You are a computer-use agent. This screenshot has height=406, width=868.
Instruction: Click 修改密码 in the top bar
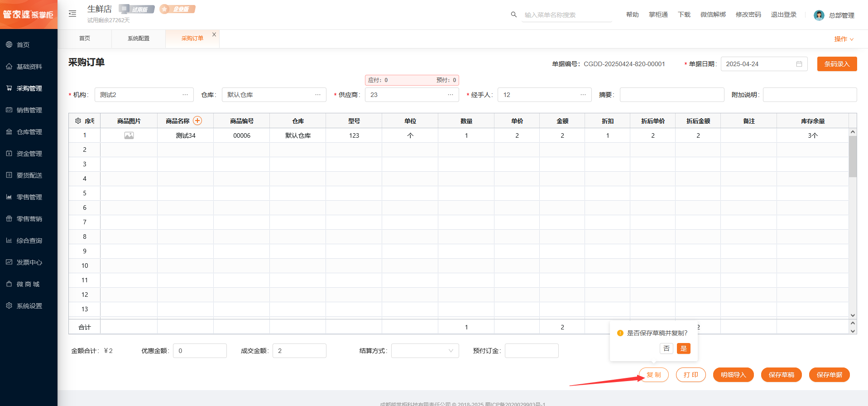tap(748, 14)
